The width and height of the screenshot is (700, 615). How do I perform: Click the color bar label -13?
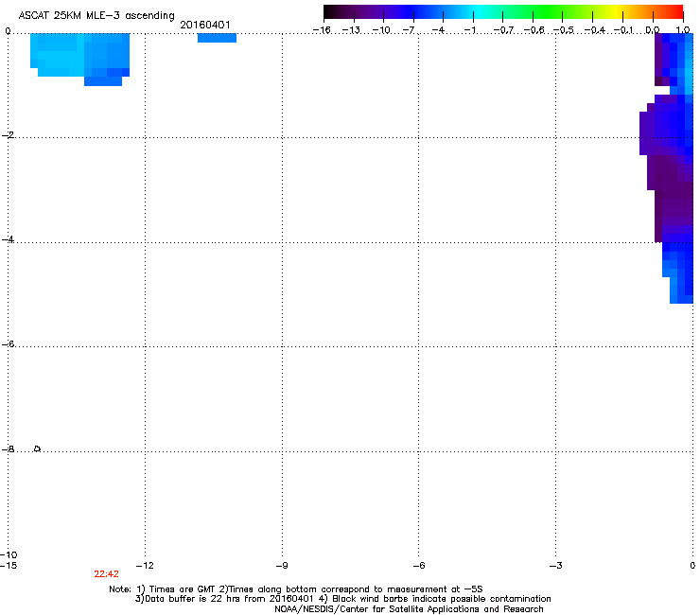click(x=351, y=30)
